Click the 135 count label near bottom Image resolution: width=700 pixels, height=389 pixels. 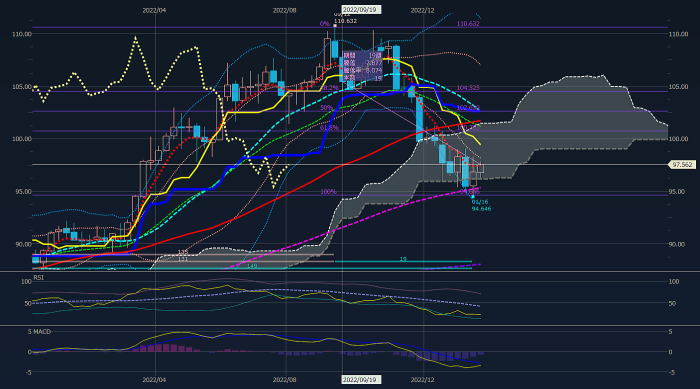pos(183,253)
